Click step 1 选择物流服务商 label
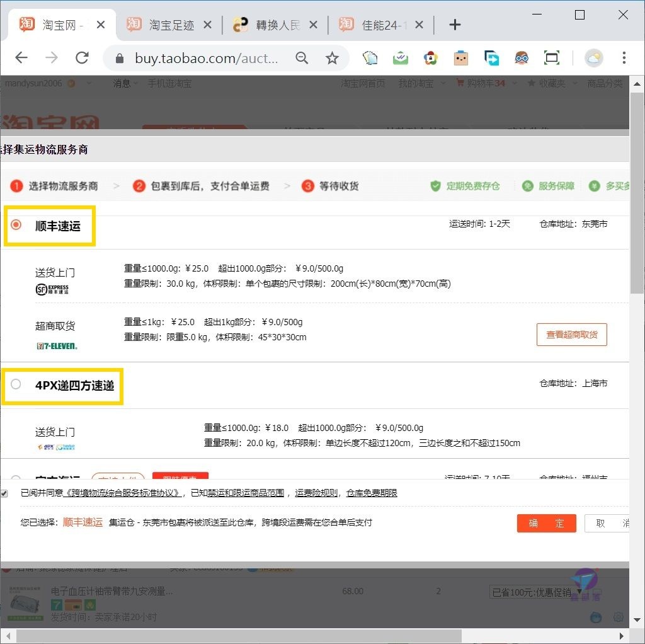645x644 pixels. tap(64, 186)
